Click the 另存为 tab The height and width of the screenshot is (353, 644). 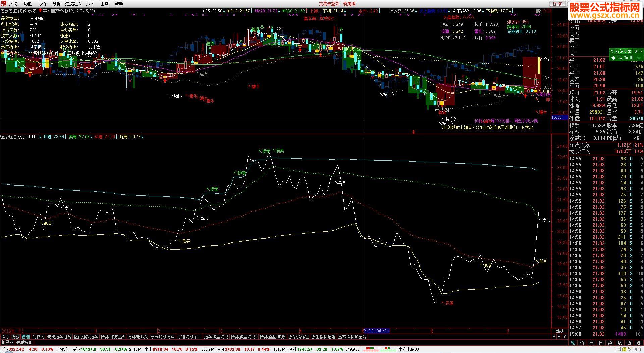click(x=38, y=337)
